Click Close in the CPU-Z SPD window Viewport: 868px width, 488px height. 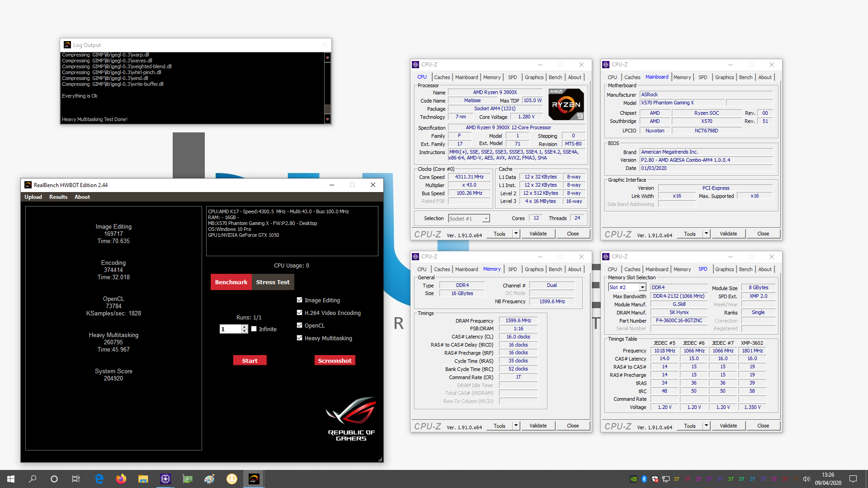(x=763, y=426)
